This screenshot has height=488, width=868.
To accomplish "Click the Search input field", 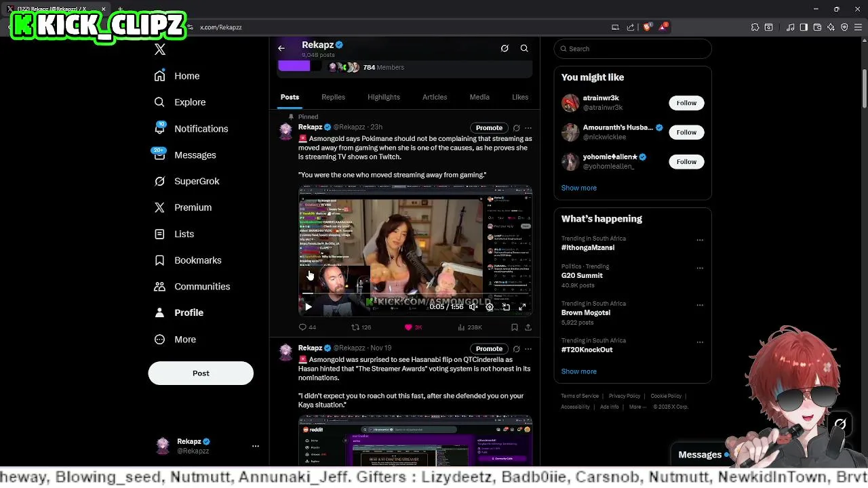I will coord(633,49).
